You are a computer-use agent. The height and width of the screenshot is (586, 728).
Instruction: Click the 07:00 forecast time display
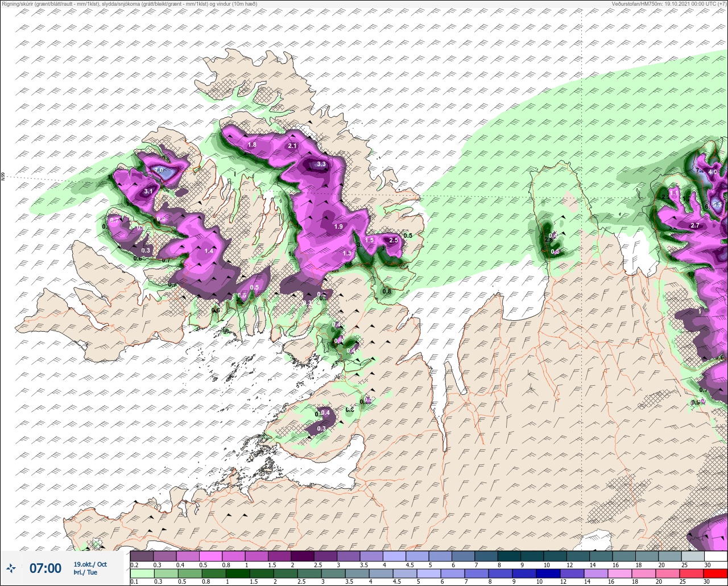click(x=45, y=568)
